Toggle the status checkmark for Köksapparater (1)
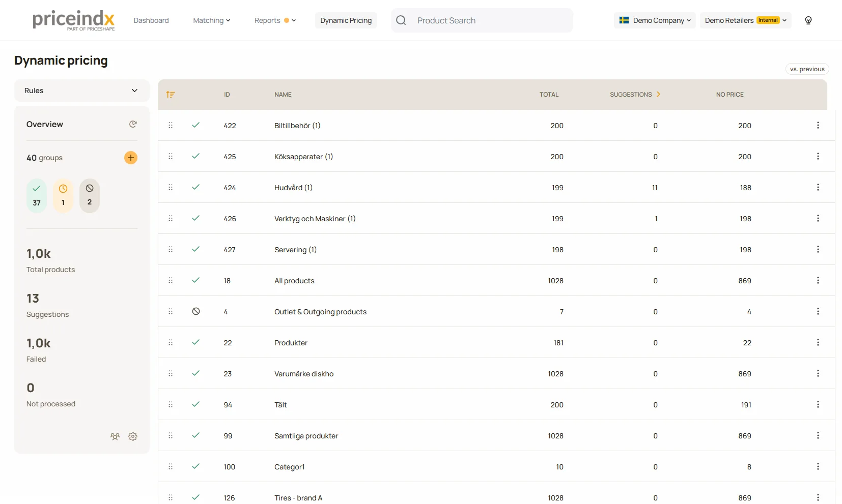 pyautogui.click(x=195, y=156)
